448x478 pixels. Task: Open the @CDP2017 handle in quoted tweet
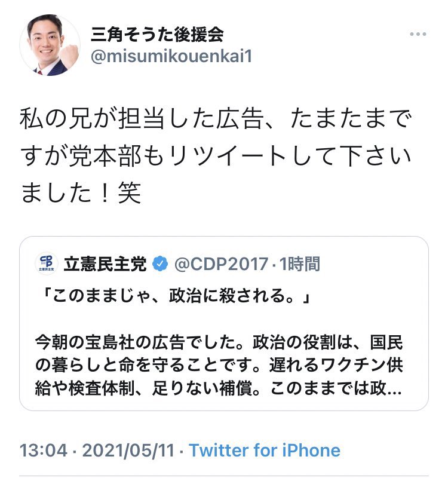(221, 264)
